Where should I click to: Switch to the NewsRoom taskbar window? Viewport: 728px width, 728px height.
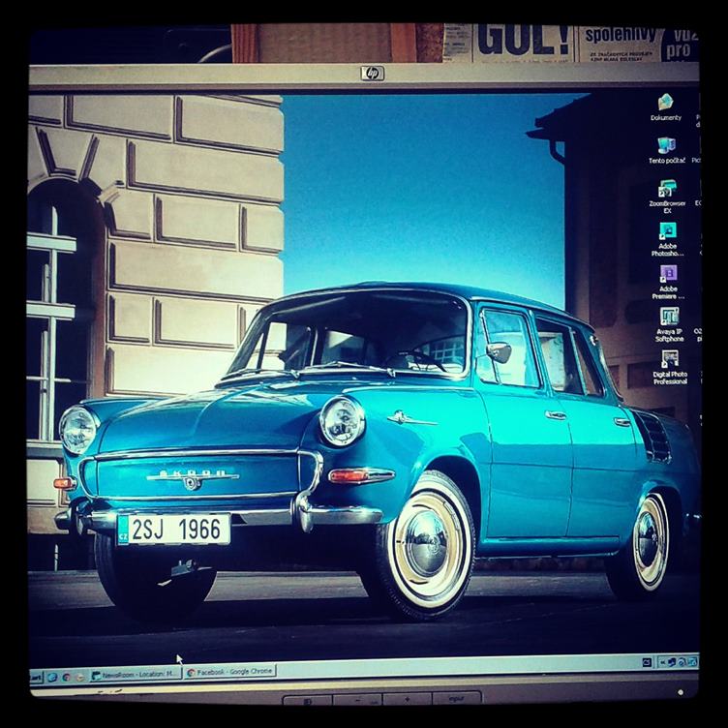tap(136, 674)
